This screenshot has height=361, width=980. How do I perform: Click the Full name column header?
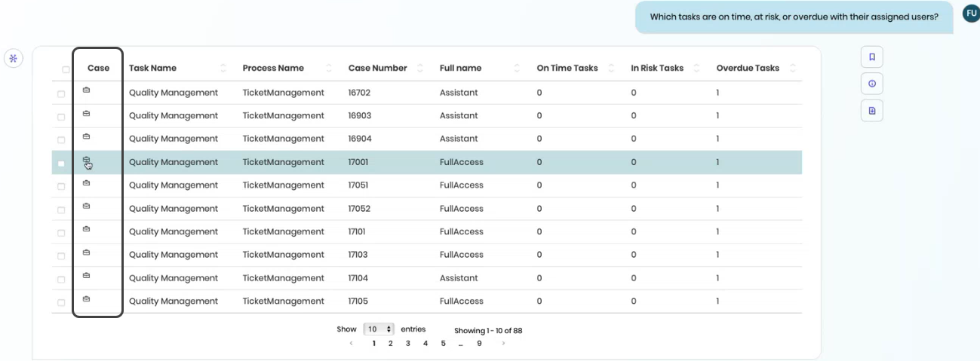[x=460, y=68]
